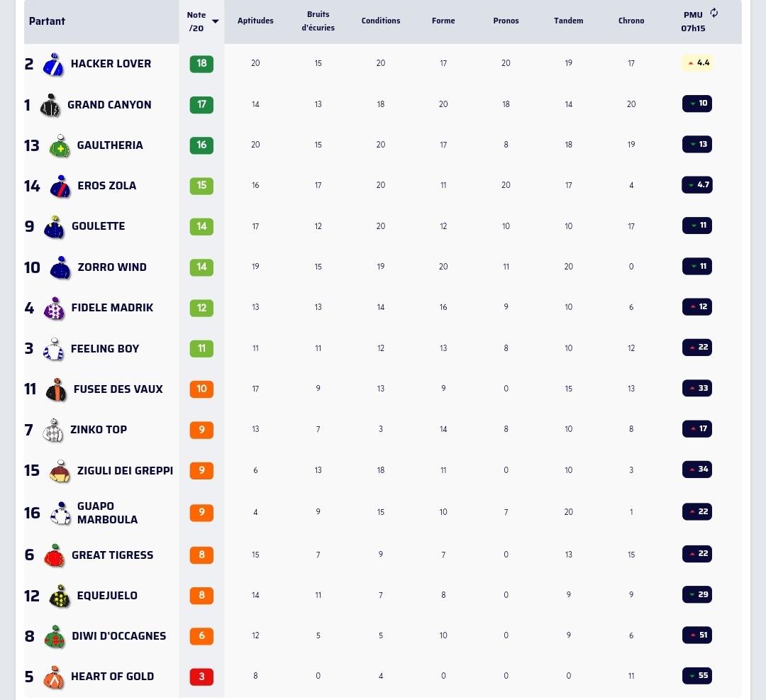Sort table by Aptitudes column
Screen dimensions: 766x700
[255, 21]
